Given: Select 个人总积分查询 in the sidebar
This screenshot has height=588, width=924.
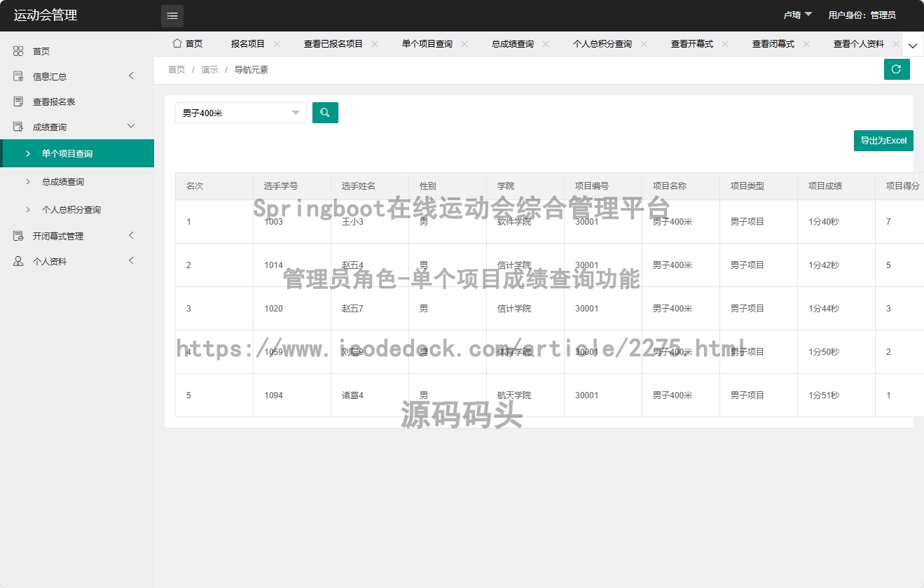Looking at the screenshot, I should (77, 209).
